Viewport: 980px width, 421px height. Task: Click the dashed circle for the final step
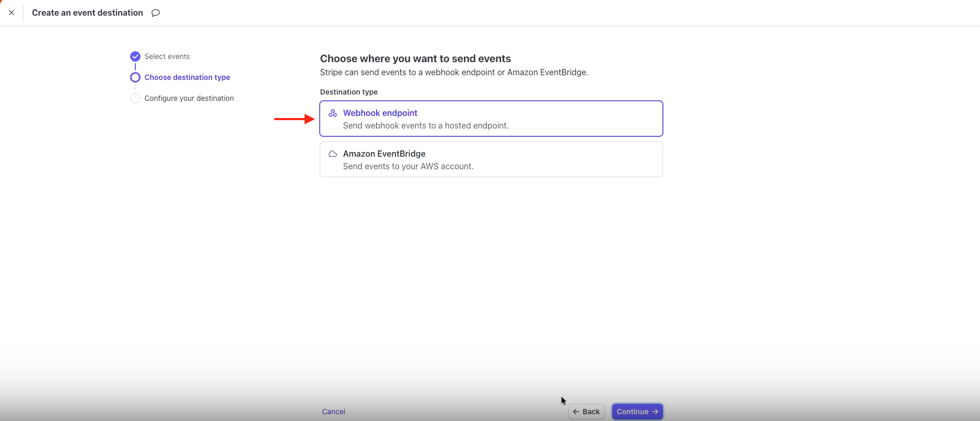[x=135, y=98]
